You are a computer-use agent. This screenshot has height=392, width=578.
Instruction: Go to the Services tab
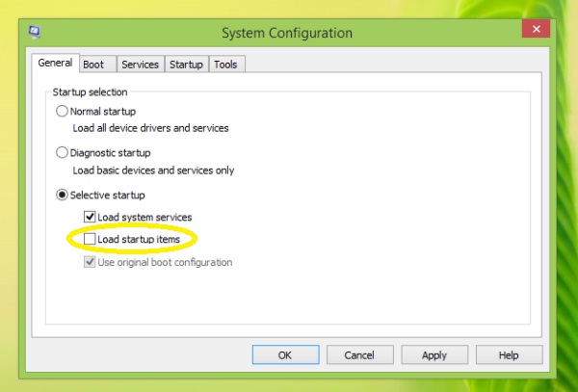tap(140, 65)
